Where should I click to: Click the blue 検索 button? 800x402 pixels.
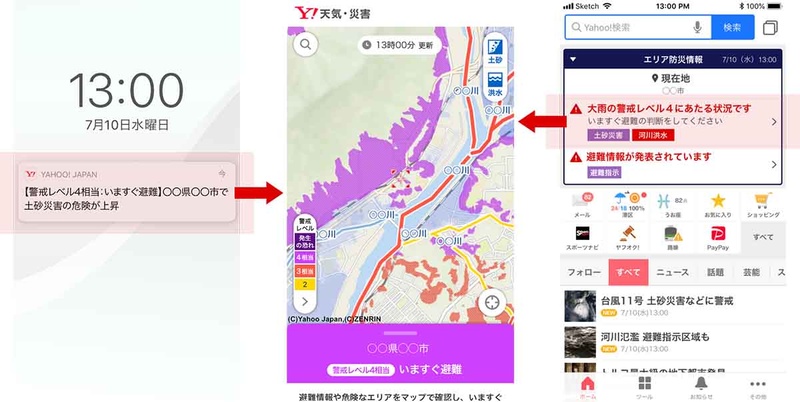[732, 27]
